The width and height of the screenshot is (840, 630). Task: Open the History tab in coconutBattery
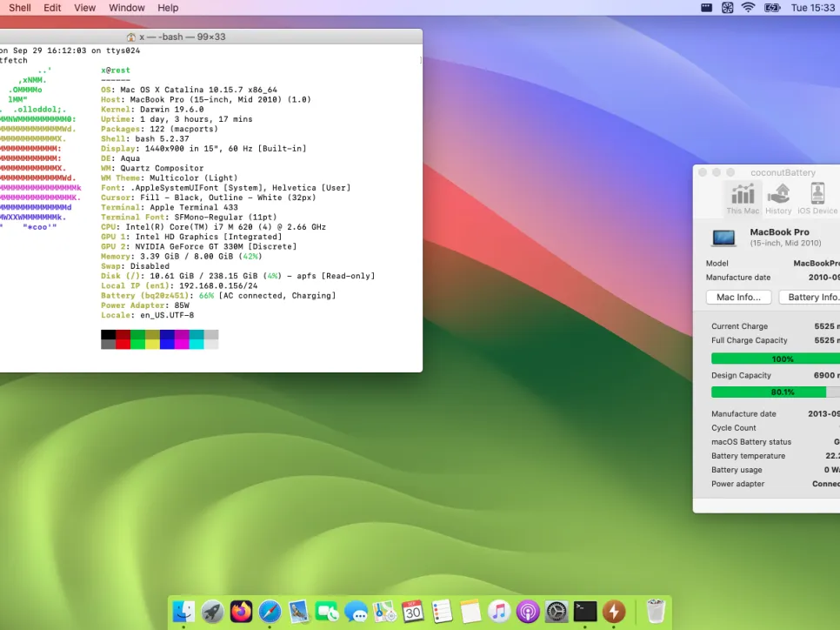click(x=778, y=198)
